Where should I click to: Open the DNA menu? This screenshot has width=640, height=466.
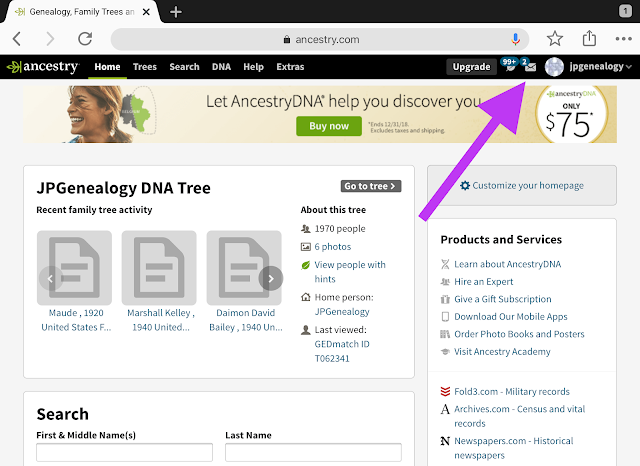point(221,67)
